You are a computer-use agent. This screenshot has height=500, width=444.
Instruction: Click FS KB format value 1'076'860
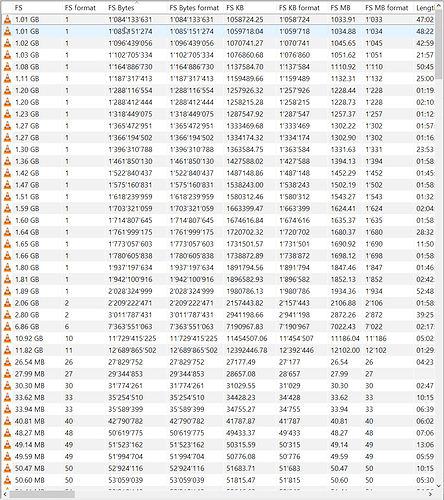pyautogui.click(x=294, y=55)
